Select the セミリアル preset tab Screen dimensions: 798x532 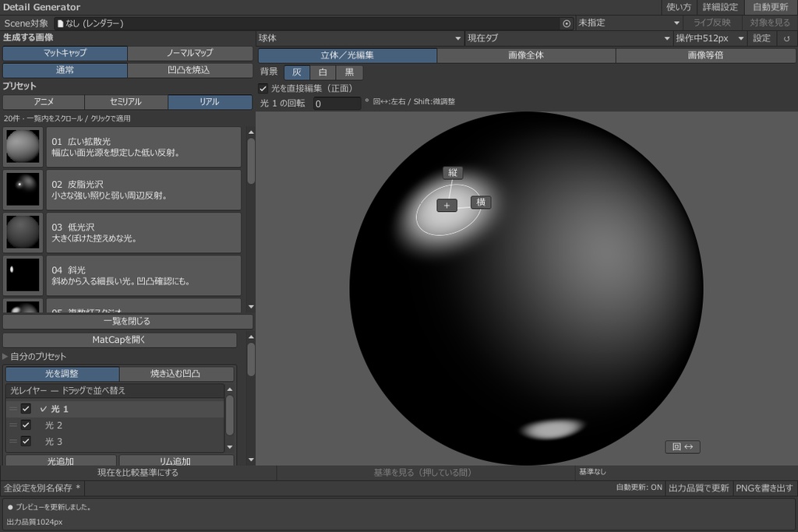point(125,102)
